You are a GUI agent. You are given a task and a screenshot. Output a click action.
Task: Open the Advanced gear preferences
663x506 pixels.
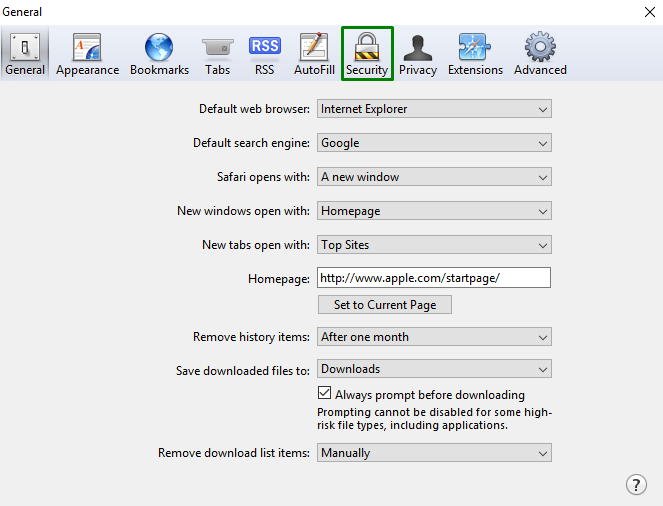(x=540, y=54)
